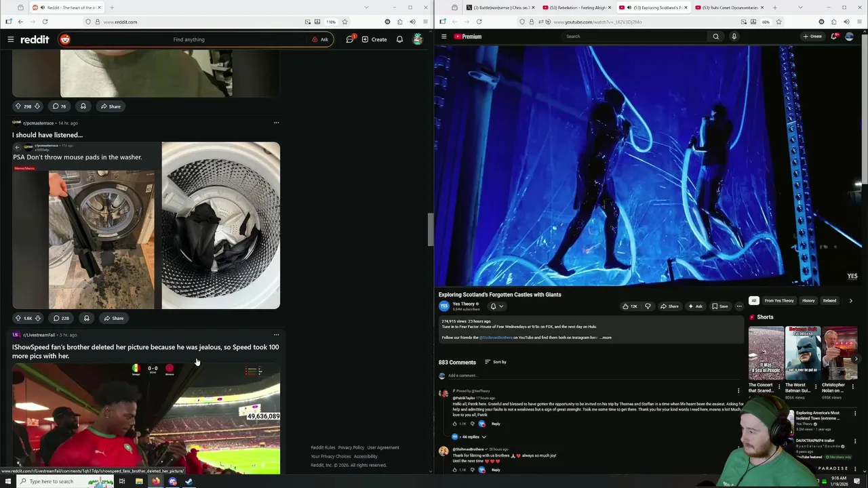This screenshot has height=488, width=868.
Task: Open Reddit notifications bell
Action: 399,39
